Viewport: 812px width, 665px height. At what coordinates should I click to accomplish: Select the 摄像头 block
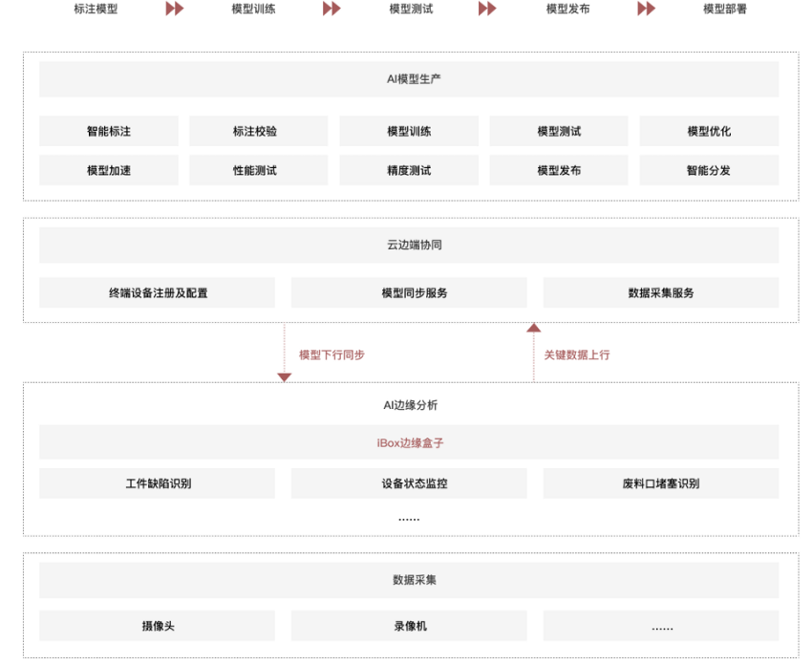pyautogui.click(x=157, y=626)
